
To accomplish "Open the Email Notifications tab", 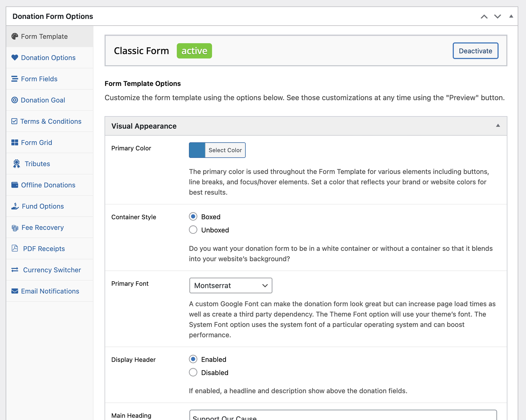I will click(x=50, y=291).
